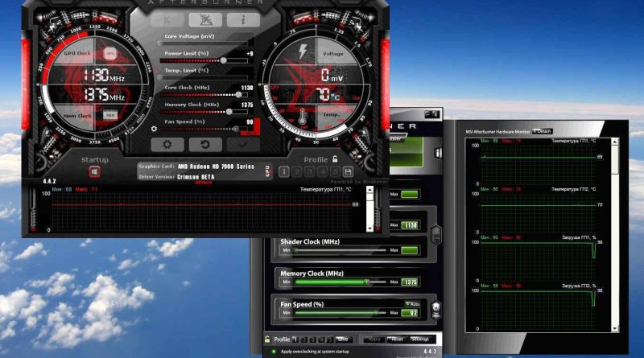Click Memory Clock value 1375 in green window

(x=410, y=282)
